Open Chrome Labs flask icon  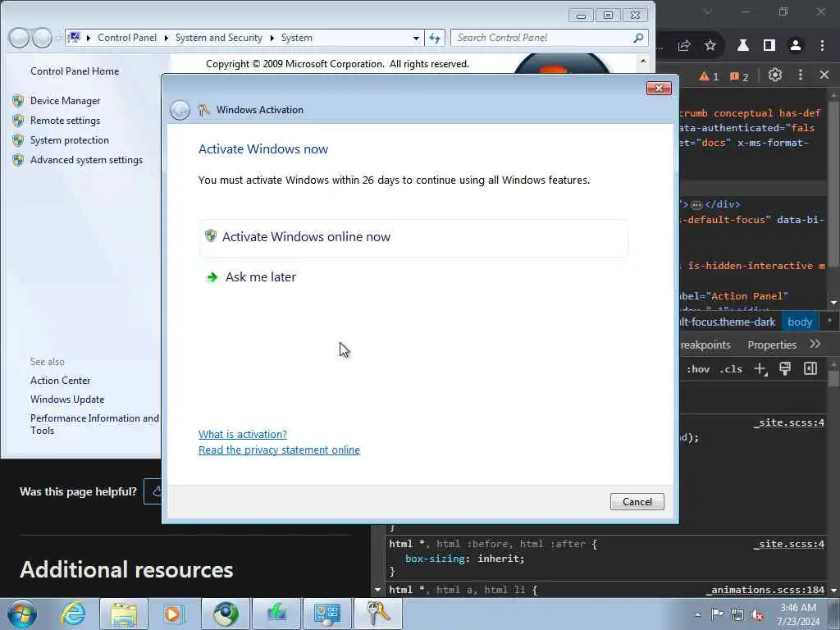pyautogui.click(x=743, y=46)
